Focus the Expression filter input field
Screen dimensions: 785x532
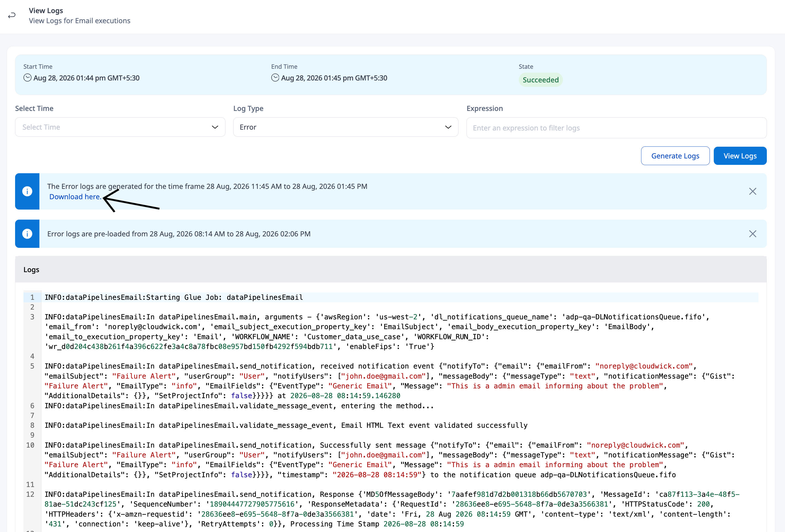tap(617, 128)
